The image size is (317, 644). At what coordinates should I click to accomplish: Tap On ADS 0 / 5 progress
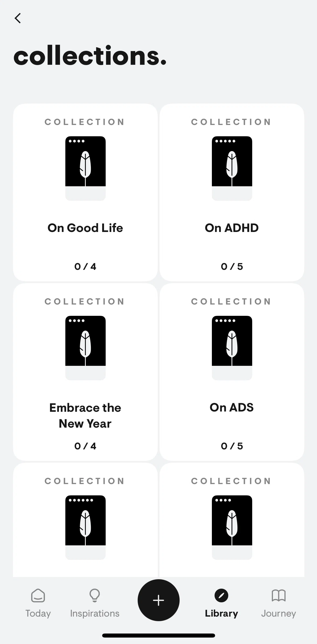(232, 446)
